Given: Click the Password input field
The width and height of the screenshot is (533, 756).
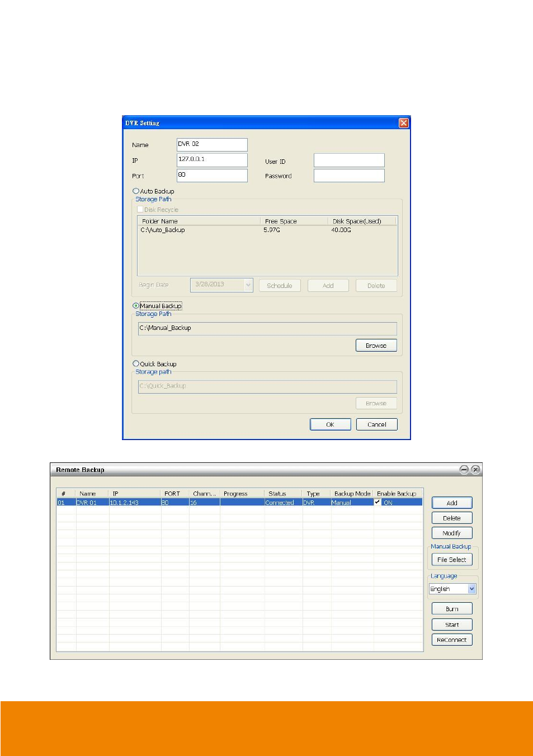Looking at the screenshot, I should (x=349, y=176).
